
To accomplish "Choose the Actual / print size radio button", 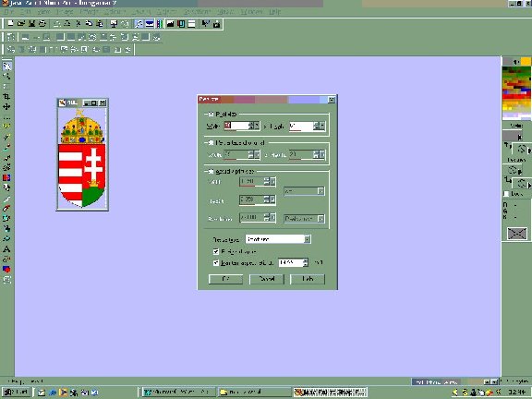I will pos(211,172).
